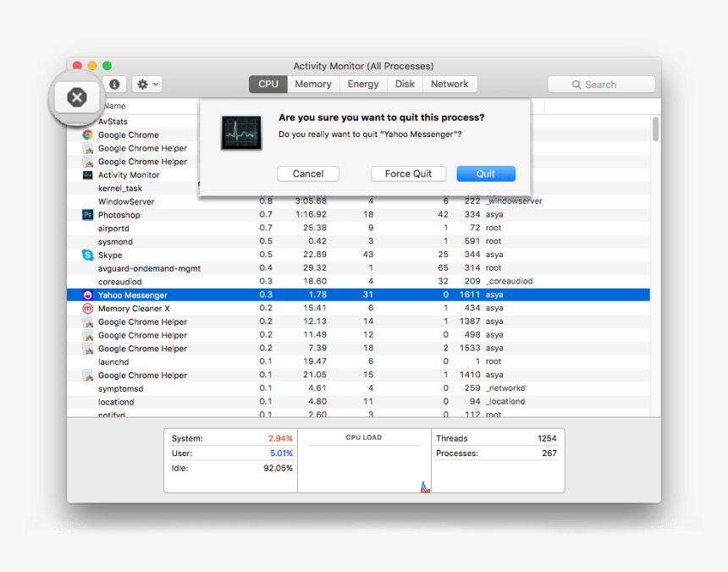The height and width of the screenshot is (572, 728).
Task: Click the Processes count 267
Action: [549, 454]
